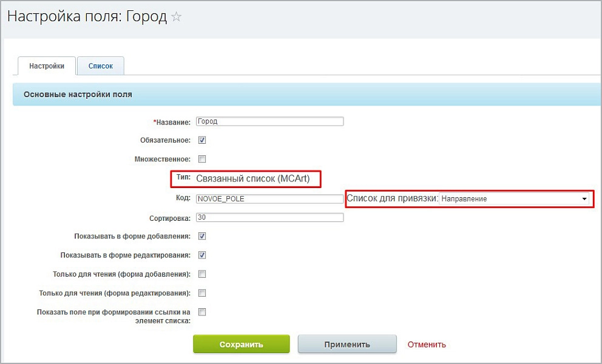The image size is (602, 364).
Task: Open the Список для привязки dropdown
Action: 514,199
